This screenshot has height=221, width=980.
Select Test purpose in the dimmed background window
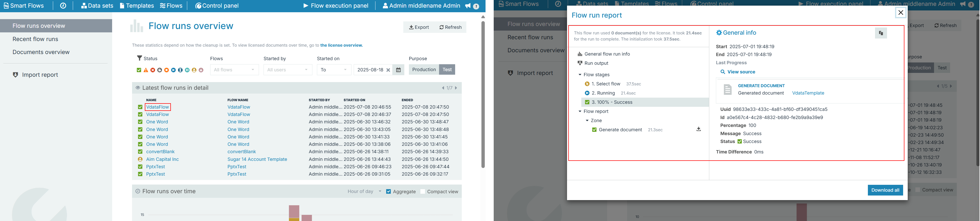point(942,68)
